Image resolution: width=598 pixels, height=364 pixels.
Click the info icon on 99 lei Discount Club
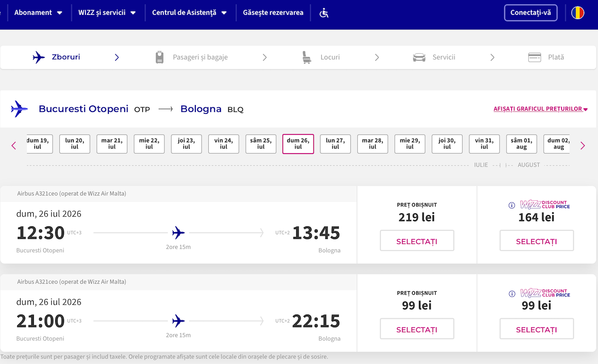pyautogui.click(x=512, y=294)
